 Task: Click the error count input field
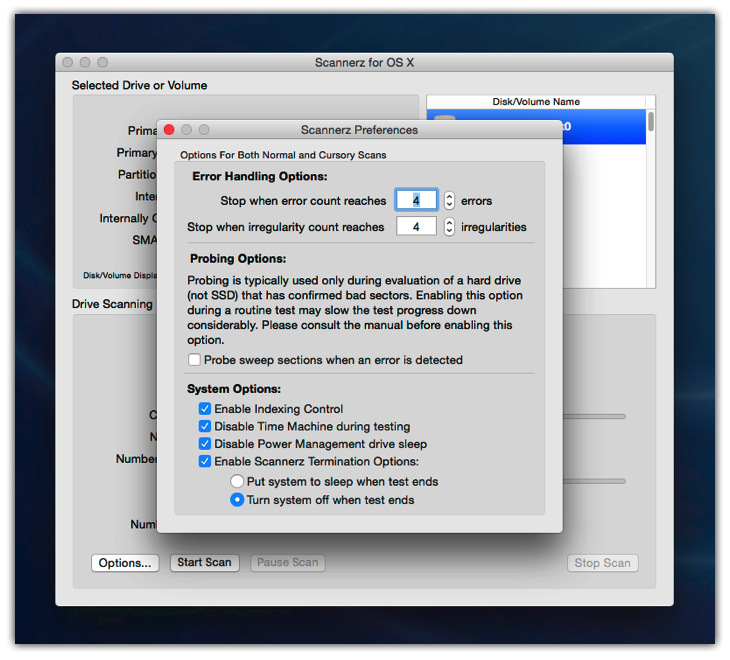[416, 201]
